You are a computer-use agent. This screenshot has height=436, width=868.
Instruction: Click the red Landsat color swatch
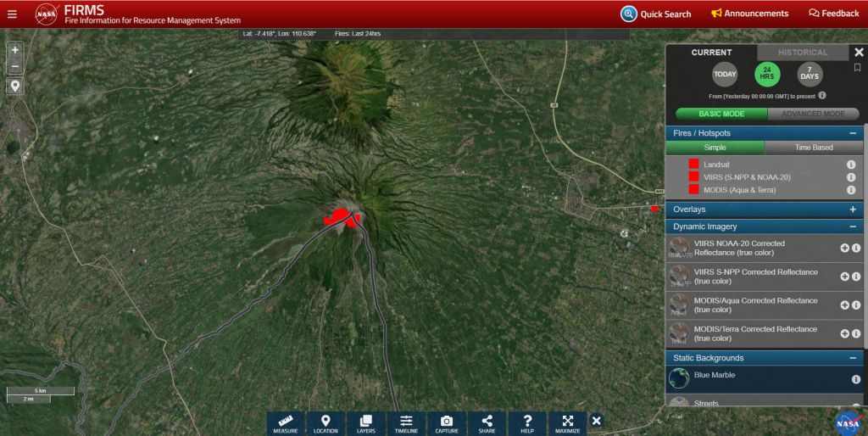point(693,164)
